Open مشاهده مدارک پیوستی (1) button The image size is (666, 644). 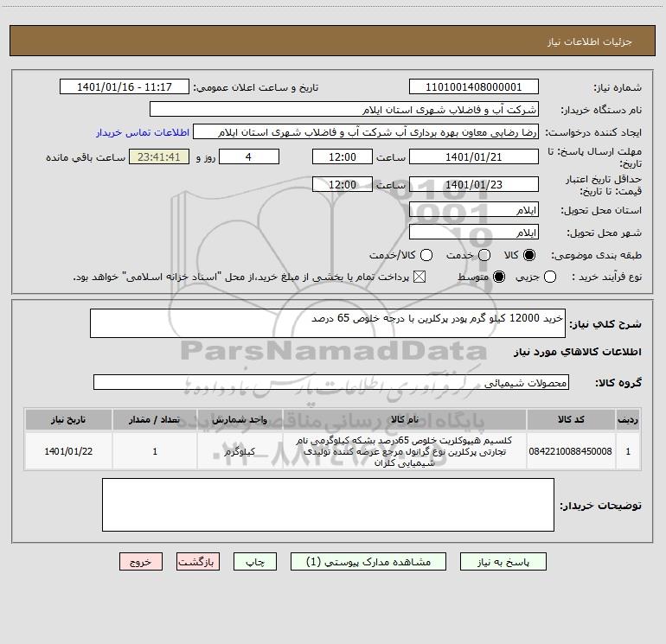[368, 562]
